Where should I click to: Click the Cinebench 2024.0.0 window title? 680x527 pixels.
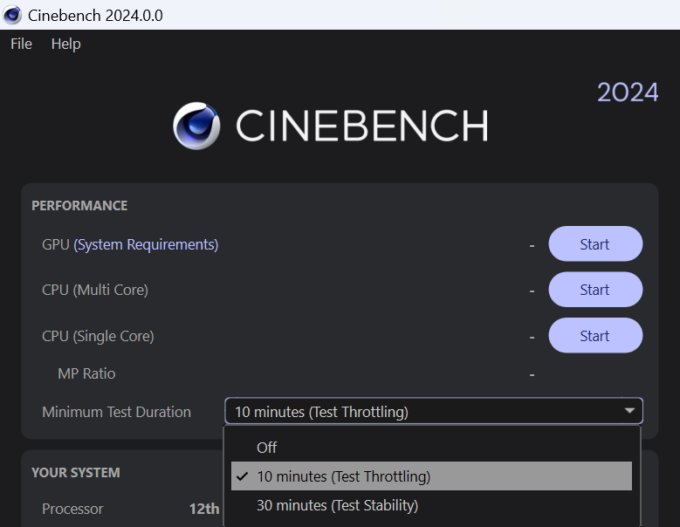(96, 15)
